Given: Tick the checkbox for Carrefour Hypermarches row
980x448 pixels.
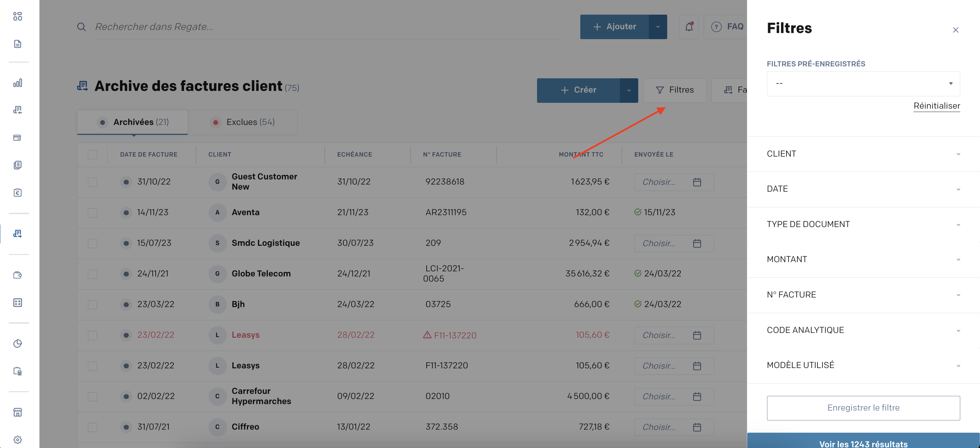Looking at the screenshot, I should (x=92, y=396).
